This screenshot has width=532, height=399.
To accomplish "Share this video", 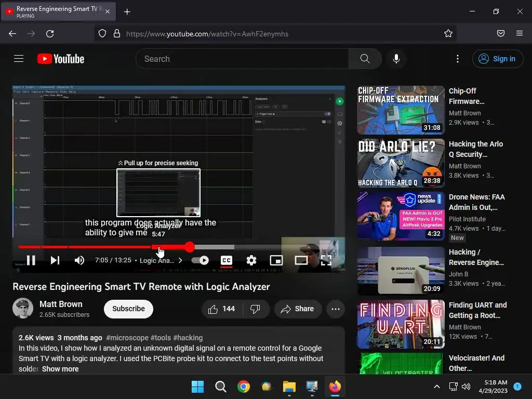I will click(x=298, y=309).
